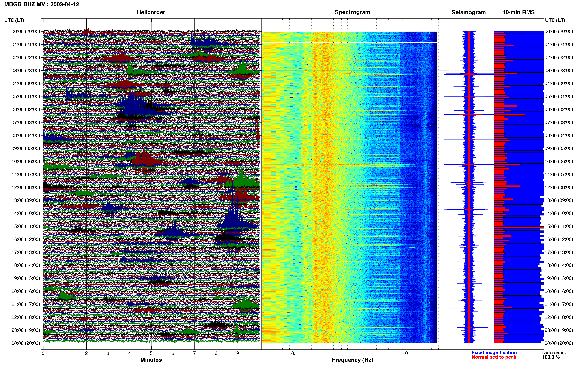This screenshot has height=368, width=588.
Task: Click "12:00 (08:00)" on the left time axis
Action: point(26,187)
